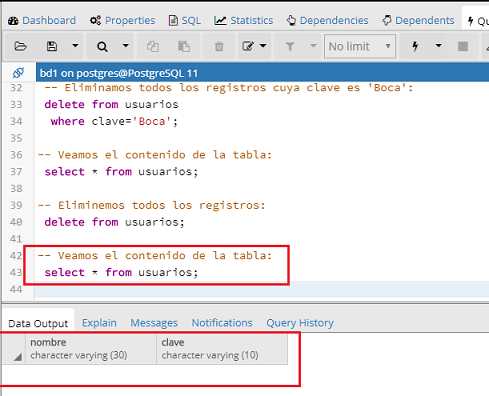Click the Paste icon in toolbar

(x=184, y=46)
